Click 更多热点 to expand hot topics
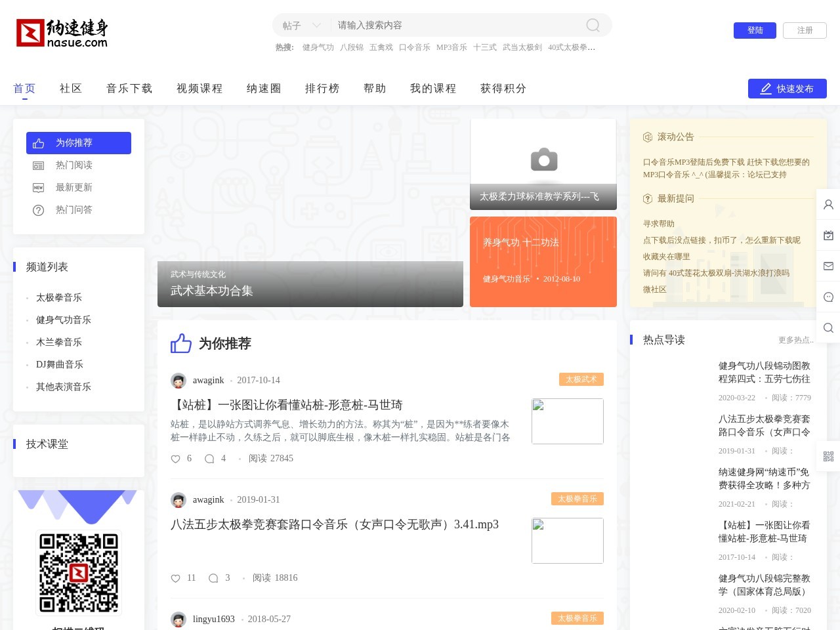This screenshot has width=840, height=630. click(x=795, y=340)
